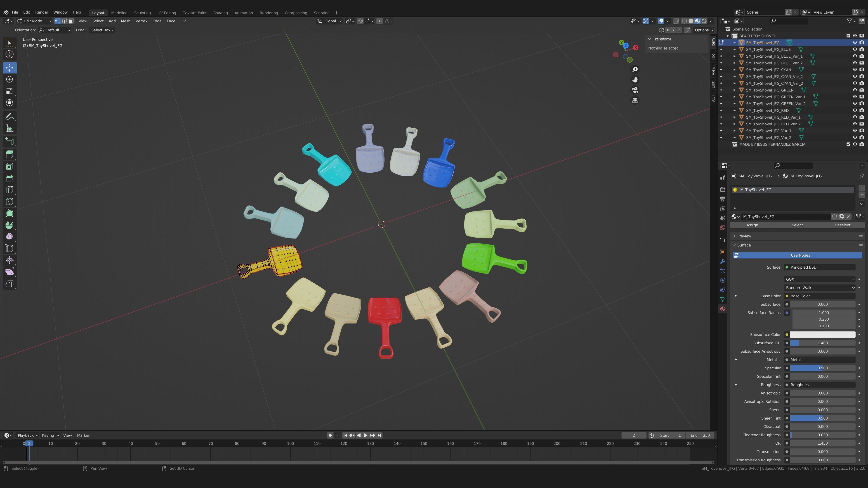Screen dimensions: 868x488
Task: Uncheck BEACH TOY SHOVEL collection checkbox
Action: coord(848,36)
